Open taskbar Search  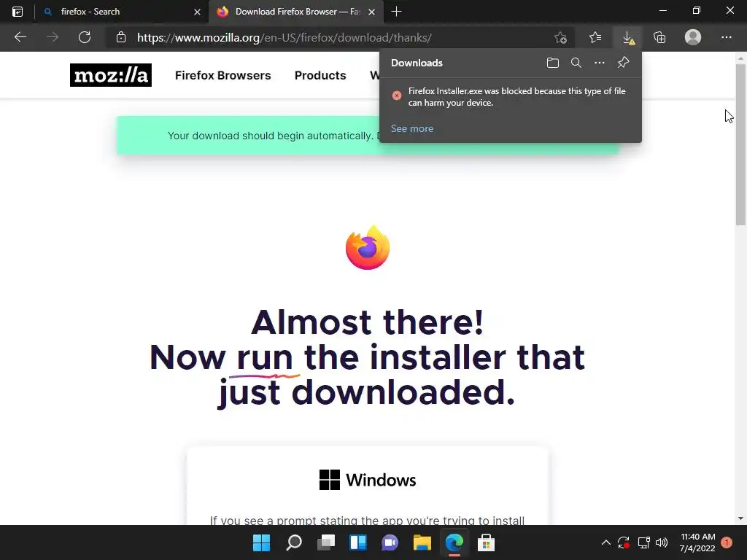tap(294, 542)
